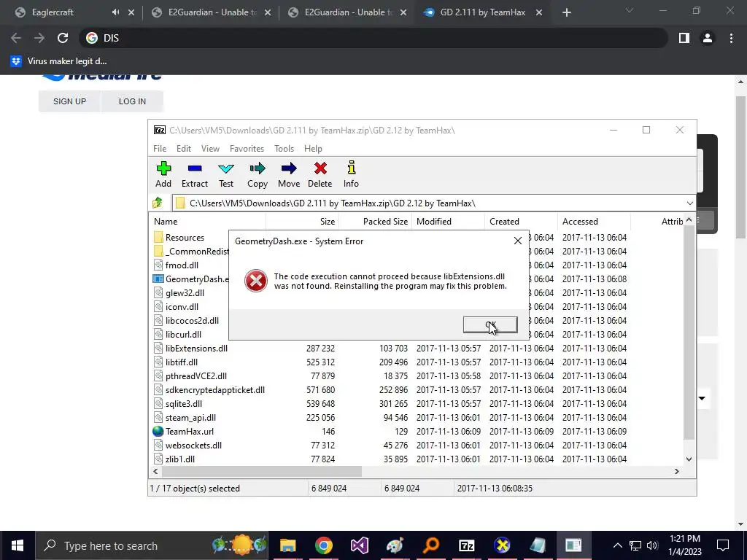Select the iconv.dll file
Screen dimensions: 747x560
(x=182, y=307)
